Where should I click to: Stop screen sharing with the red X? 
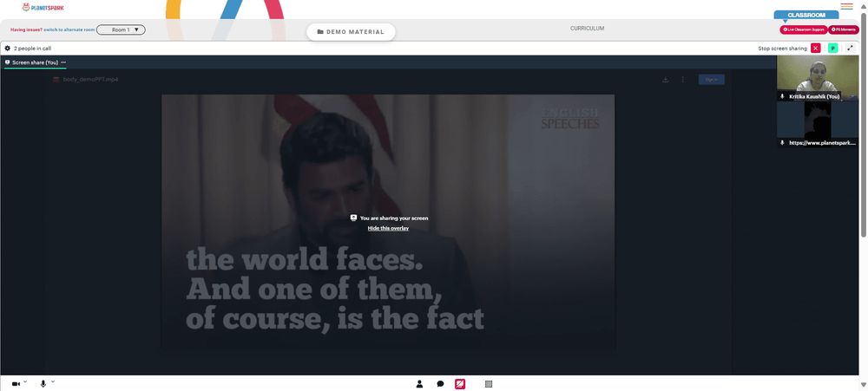pos(815,48)
